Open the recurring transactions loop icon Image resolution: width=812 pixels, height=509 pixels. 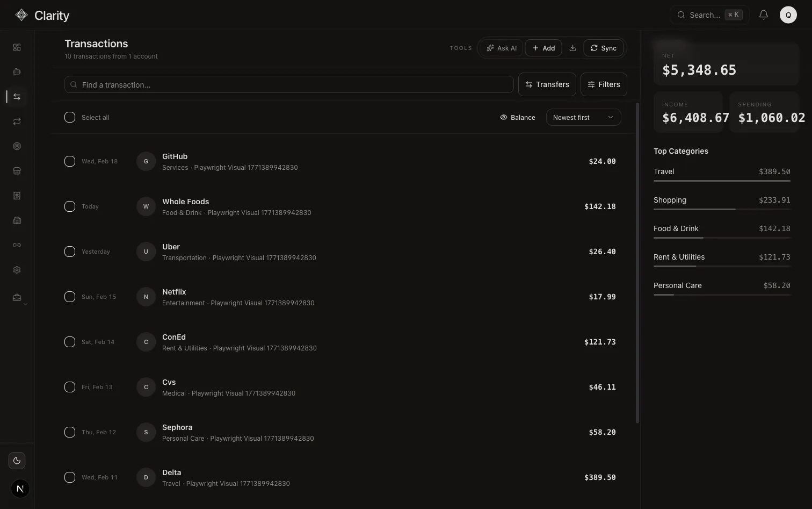[17, 121]
